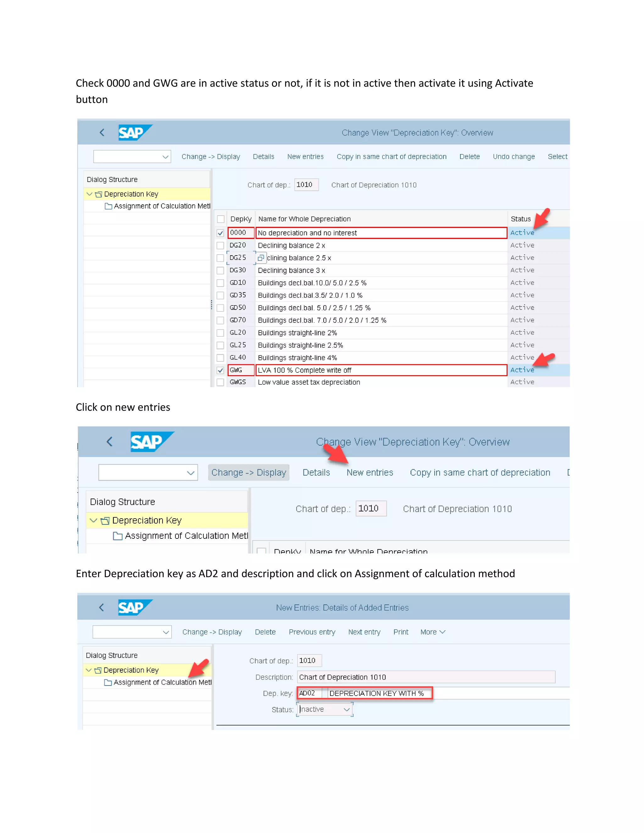Go back using arrow in second Overview screenshot
Viewport: 644px width, 833px height.
click(109, 442)
